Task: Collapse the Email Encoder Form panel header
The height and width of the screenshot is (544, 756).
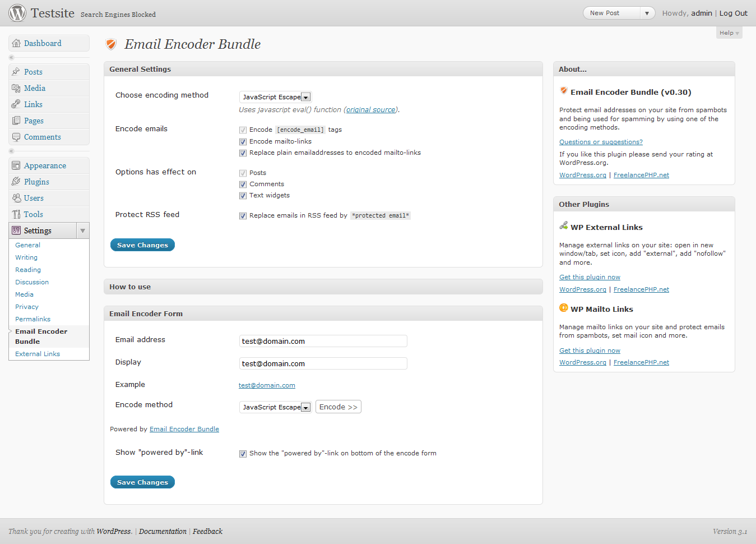Action: (x=323, y=314)
